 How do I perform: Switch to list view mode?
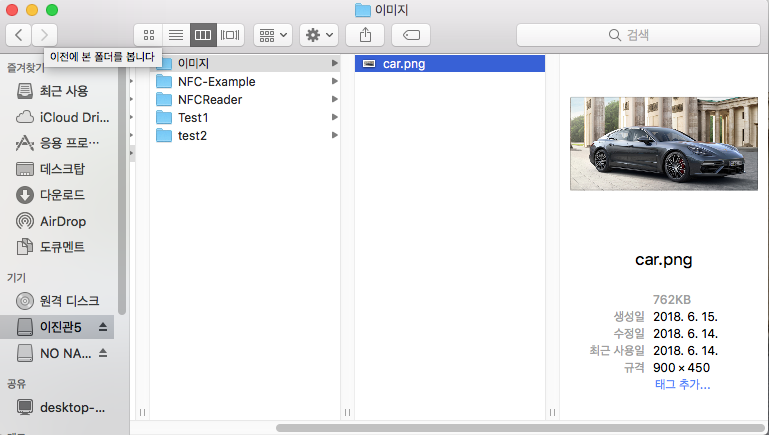pos(175,35)
